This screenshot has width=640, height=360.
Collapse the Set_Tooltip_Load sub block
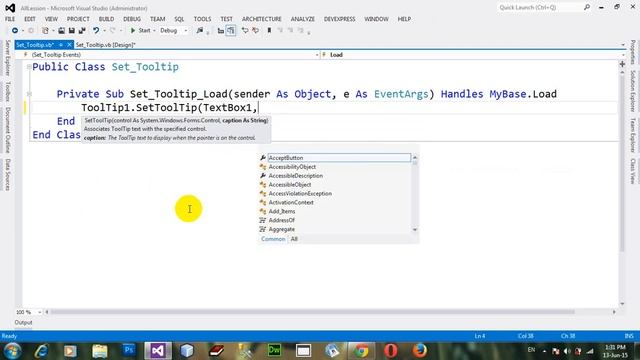[x=29, y=94]
